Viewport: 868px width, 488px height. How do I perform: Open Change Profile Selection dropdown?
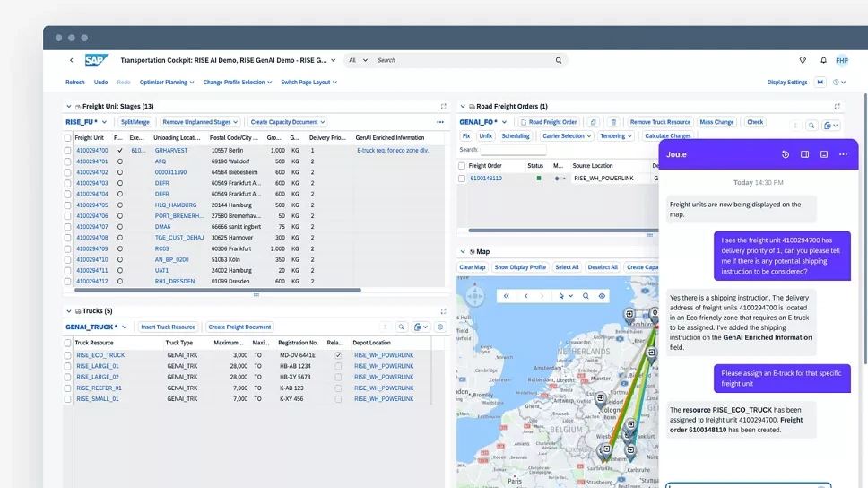pos(237,82)
